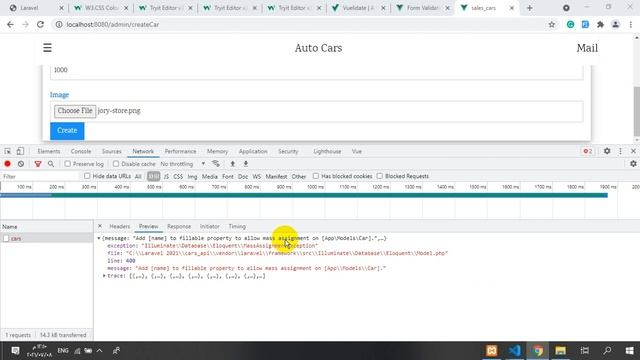Reload the current page
Viewport: 640px width, 360px height.
pyautogui.click(x=40, y=24)
